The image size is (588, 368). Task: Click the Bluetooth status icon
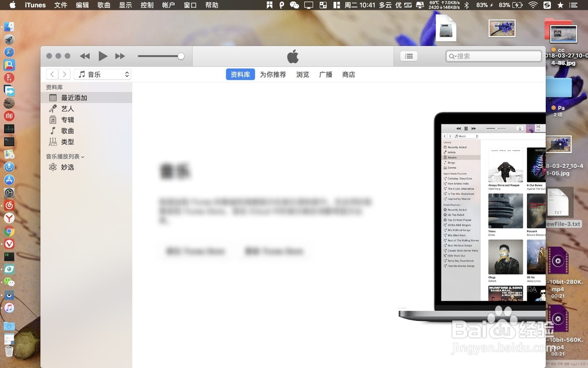[466, 5]
